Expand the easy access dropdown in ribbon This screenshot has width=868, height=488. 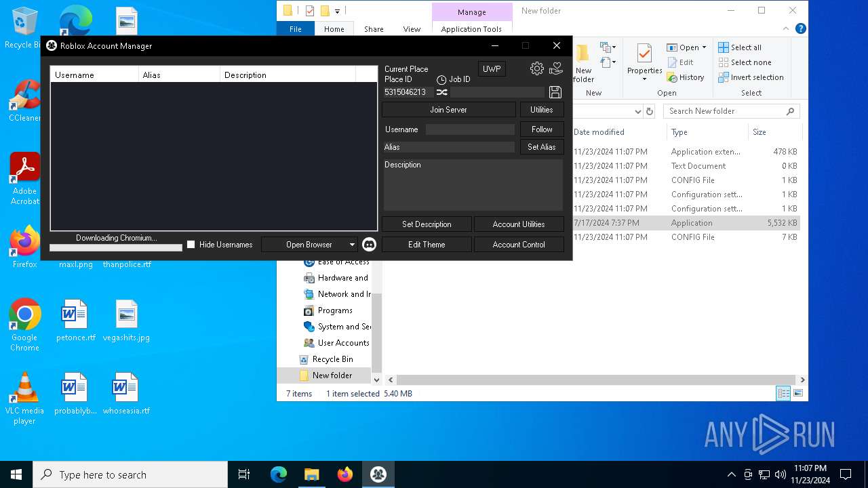coord(614,62)
